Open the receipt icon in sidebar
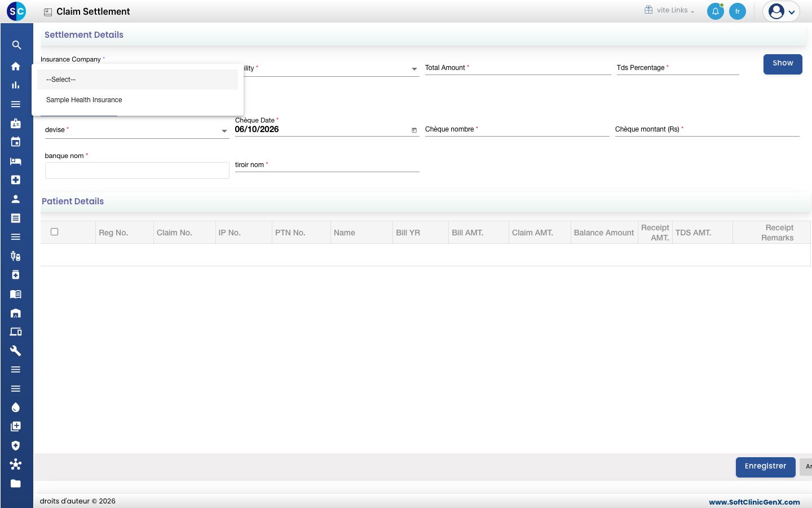 (x=16, y=218)
